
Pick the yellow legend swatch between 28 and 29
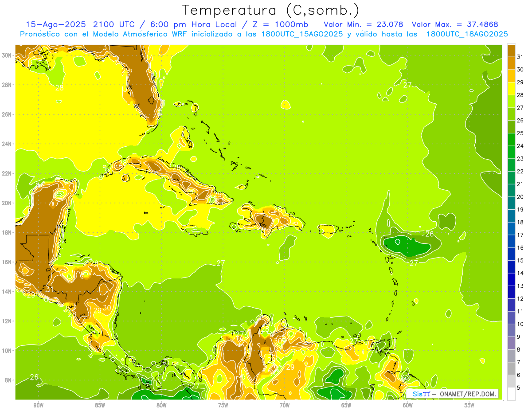point(511,89)
